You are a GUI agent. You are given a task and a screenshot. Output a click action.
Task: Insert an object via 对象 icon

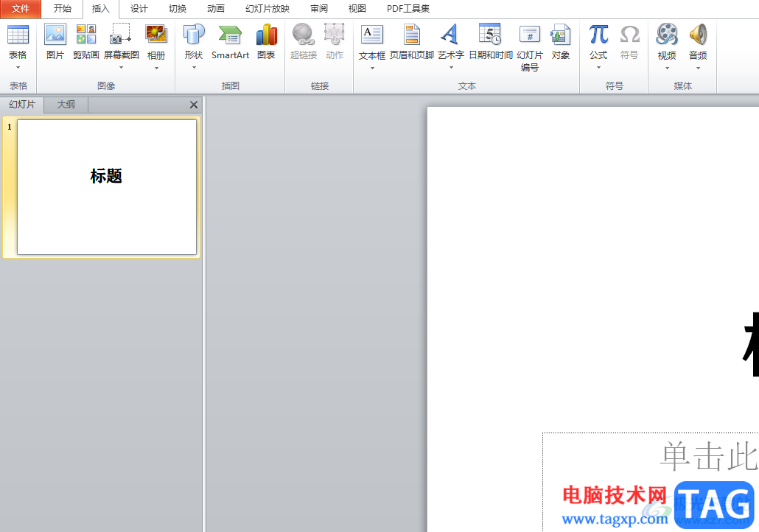tap(561, 35)
